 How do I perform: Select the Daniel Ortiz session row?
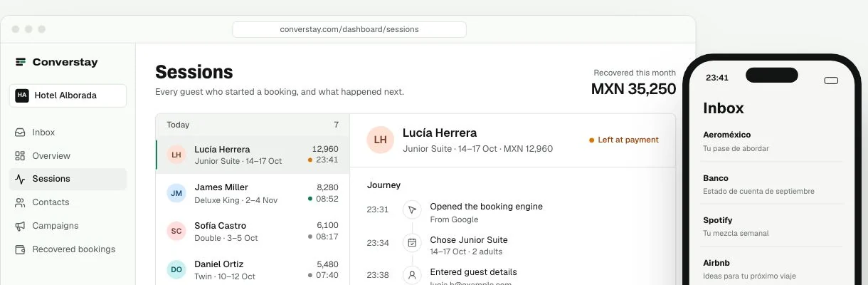coord(253,269)
